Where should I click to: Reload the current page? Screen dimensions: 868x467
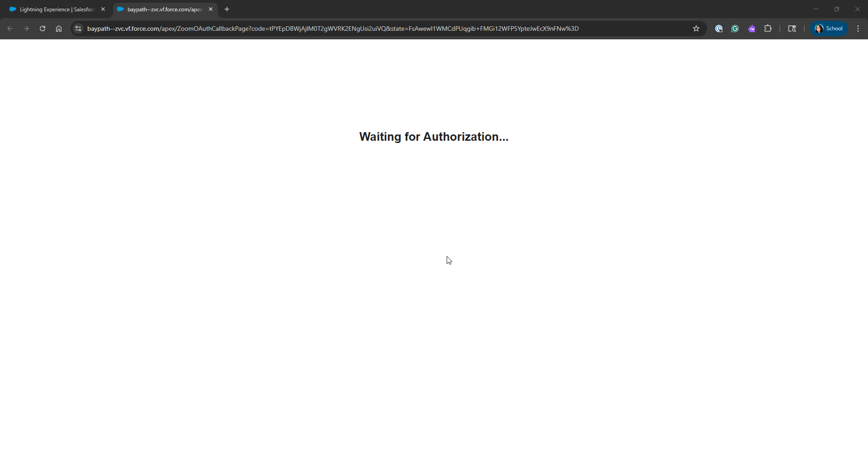(x=42, y=29)
